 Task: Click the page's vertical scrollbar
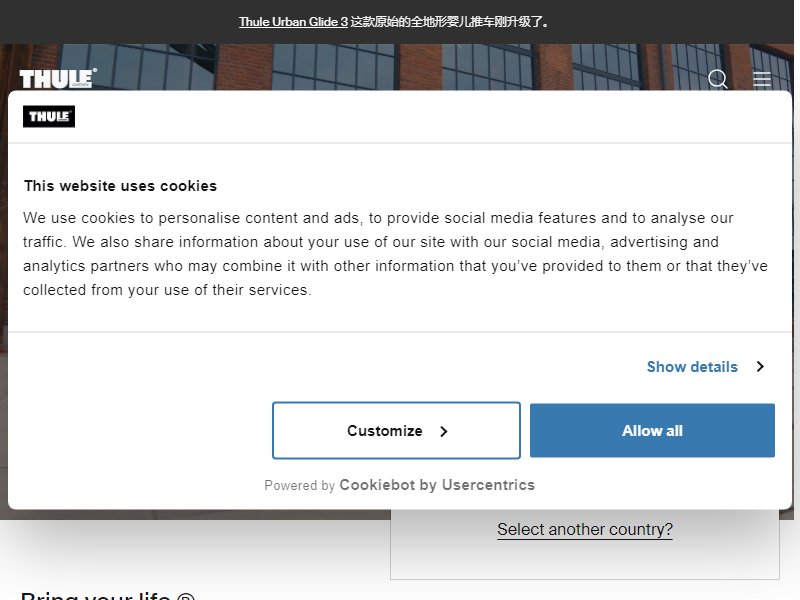tap(797, 300)
